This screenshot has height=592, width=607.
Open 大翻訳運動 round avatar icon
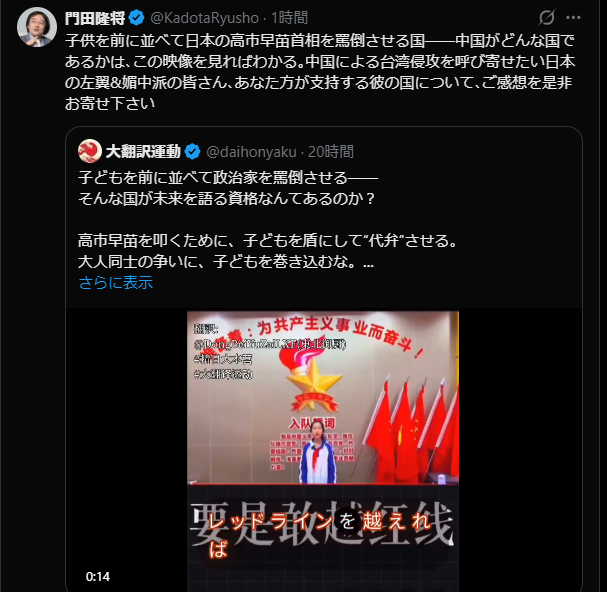pos(90,151)
